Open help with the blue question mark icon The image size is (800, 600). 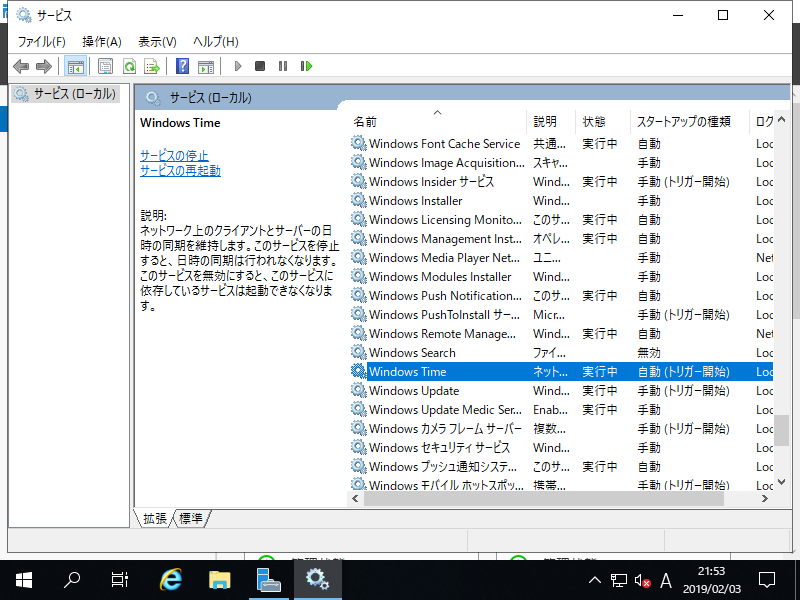coord(181,66)
